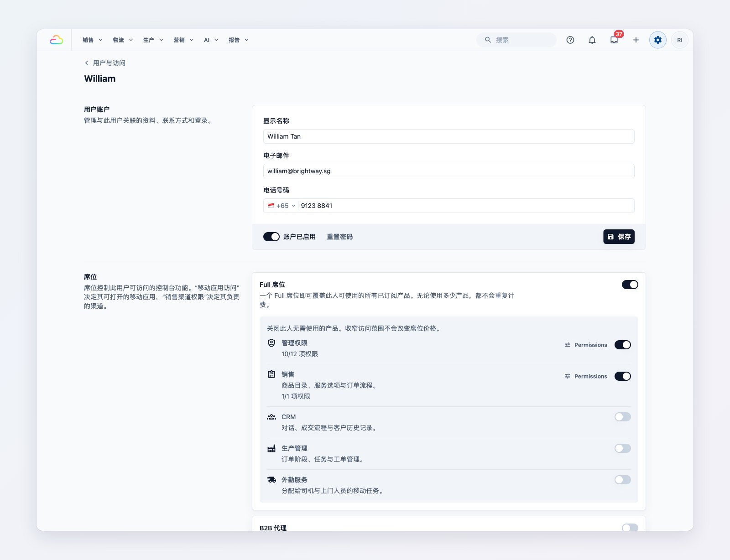Open the RI user avatar
This screenshot has width=730, height=560.
pos(680,40)
